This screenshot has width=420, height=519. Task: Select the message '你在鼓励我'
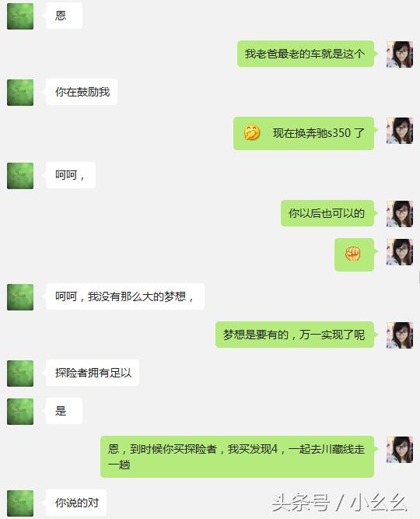coord(82,92)
